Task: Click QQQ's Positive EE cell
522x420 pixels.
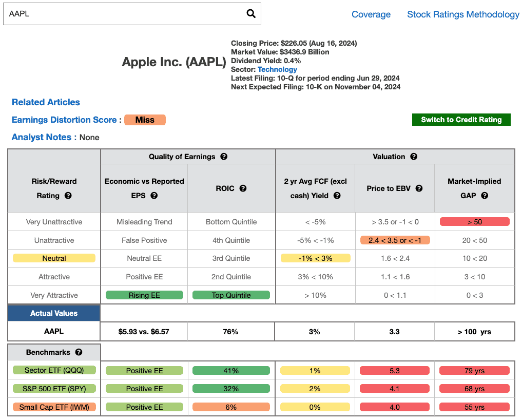Action: (x=144, y=371)
